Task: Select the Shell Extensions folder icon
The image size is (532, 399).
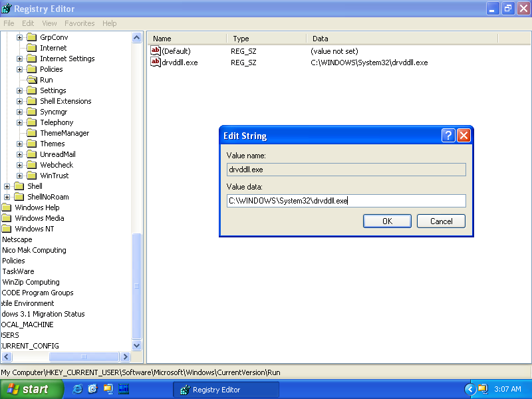Action: click(31, 101)
